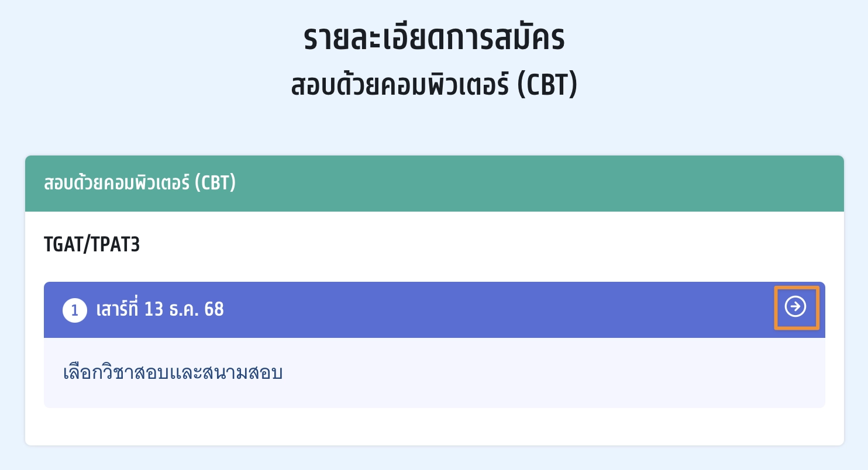Image resolution: width=868 pixels, height=470 pixels.
Task: Click the TPAT3 part of the section label
Action: pyautogui.click(x=120, y=244)
